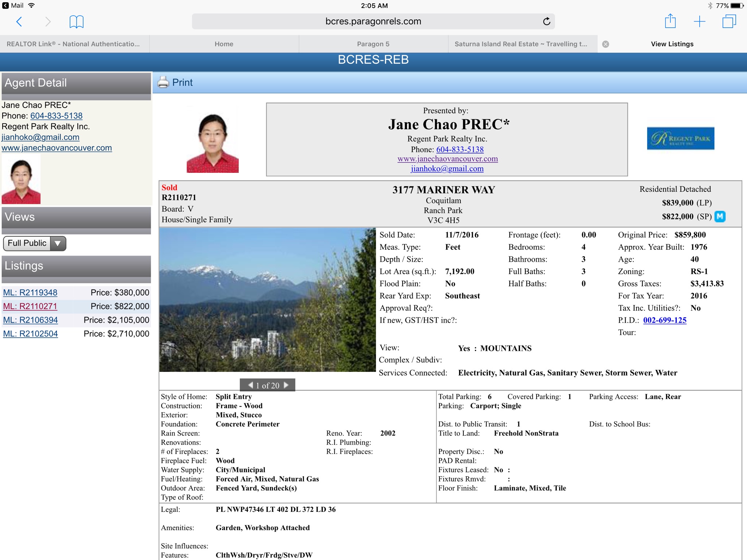The height and width of the screenshot is (560, 747).
Task: Click the P.I.D. 002-699-125 link
Action: 664,320
